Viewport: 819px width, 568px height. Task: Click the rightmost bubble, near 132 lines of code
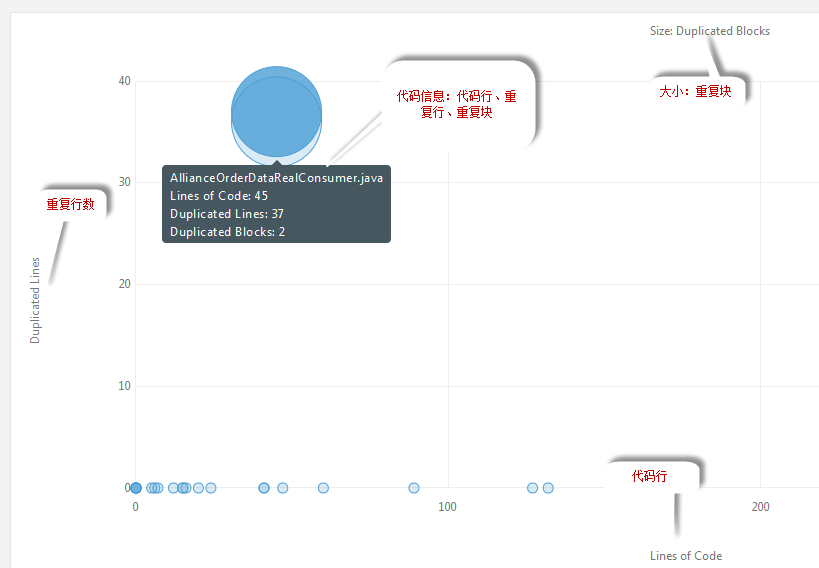(x=548, y=488)
